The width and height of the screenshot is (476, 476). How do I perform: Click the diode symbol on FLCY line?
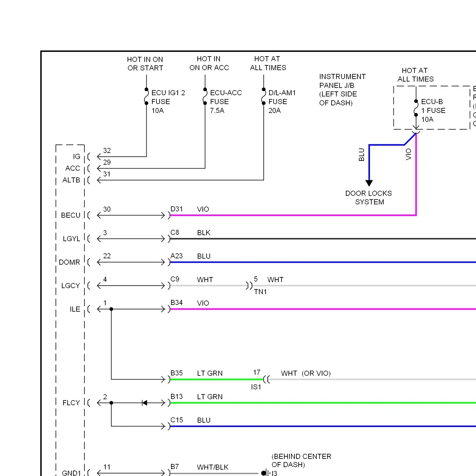(x=144, y=403)
